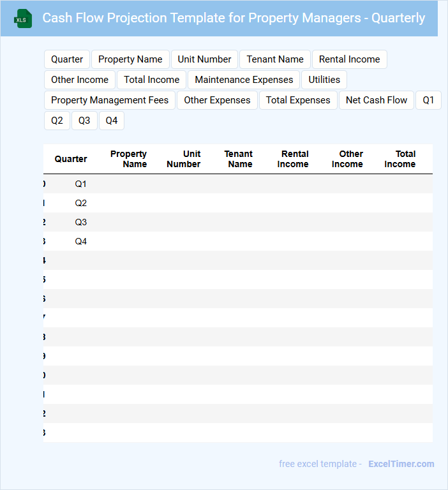This screenshot has height=490, width=448.
Task: Click the Utilities tag
Action: point(324,80)
